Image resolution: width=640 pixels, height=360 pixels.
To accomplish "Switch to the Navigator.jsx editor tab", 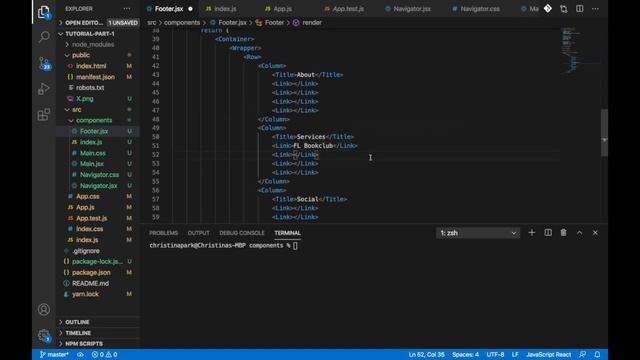I will pos(411,9).
